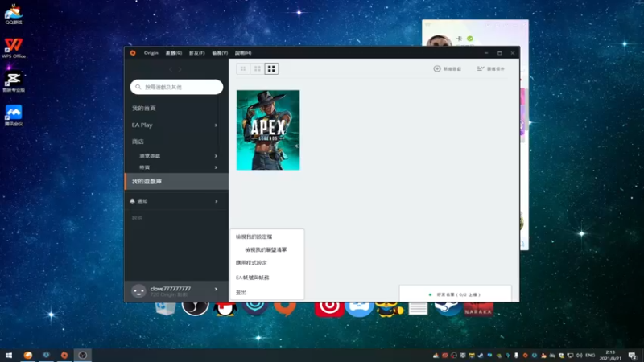Go to 我的首頁 in the sidebar

(x=144, y=109)
